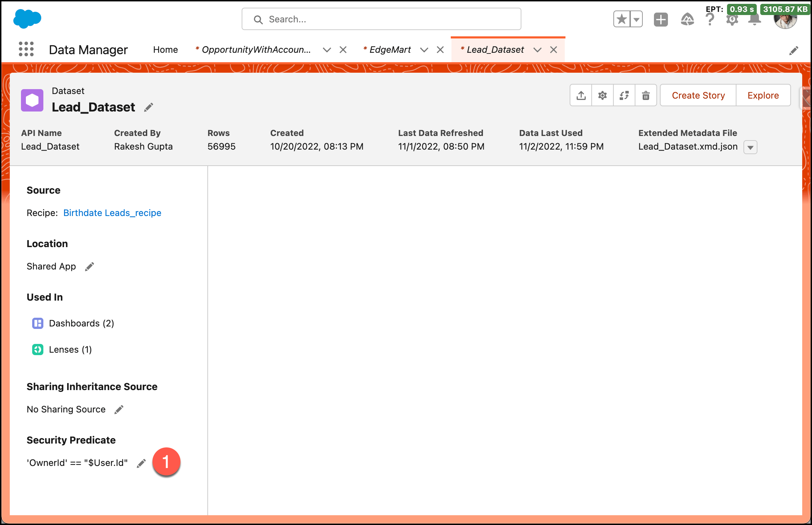Edit the Lead_Dataset name pencil

[x=149, y=107]
